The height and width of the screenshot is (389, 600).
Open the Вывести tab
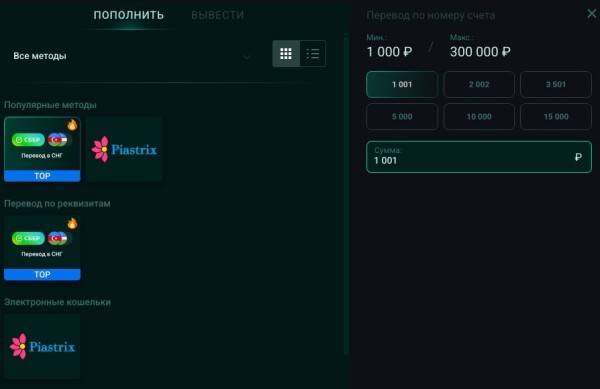217,15
